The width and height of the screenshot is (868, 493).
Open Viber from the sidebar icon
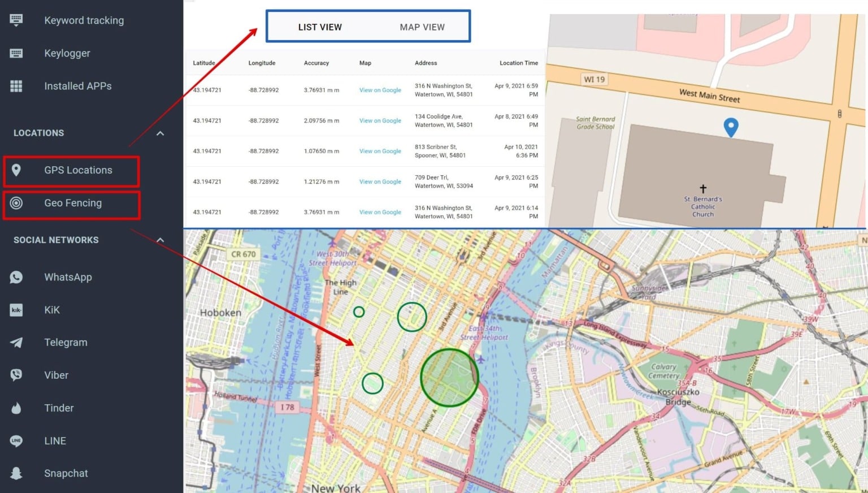pos(16,375)
